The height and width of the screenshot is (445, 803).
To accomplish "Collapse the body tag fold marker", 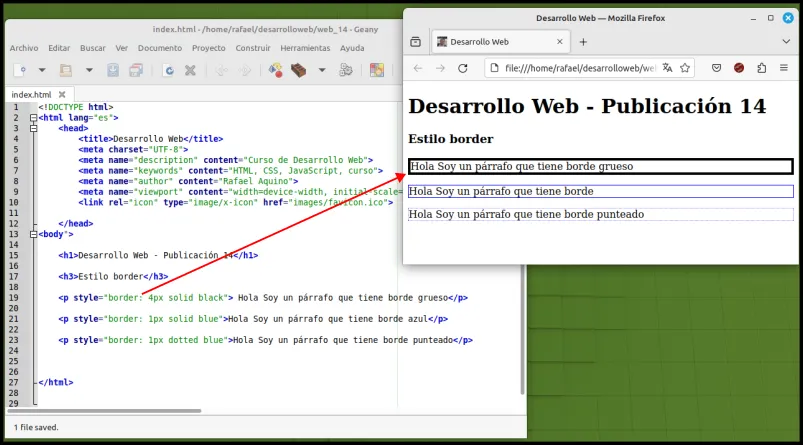I will tap(33, 235).
